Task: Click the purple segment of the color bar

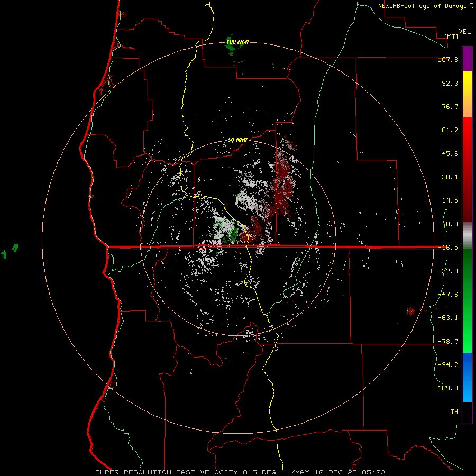Action: (467, 59)
